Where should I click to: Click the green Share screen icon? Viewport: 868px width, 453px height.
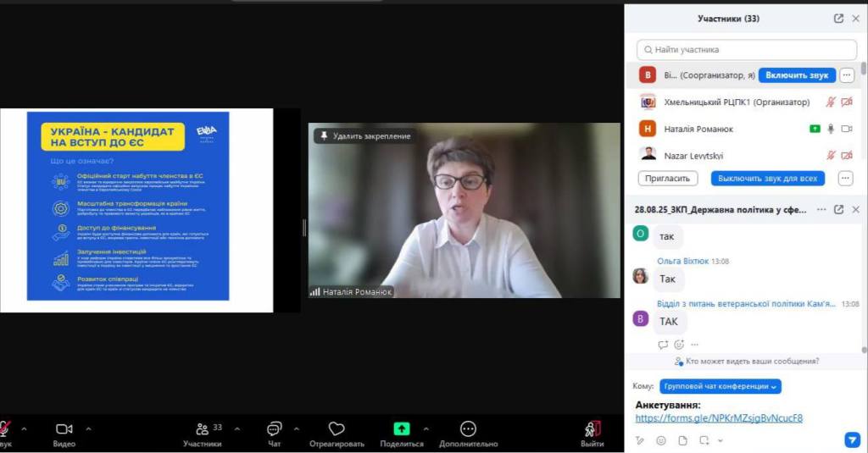click(402, 428)
